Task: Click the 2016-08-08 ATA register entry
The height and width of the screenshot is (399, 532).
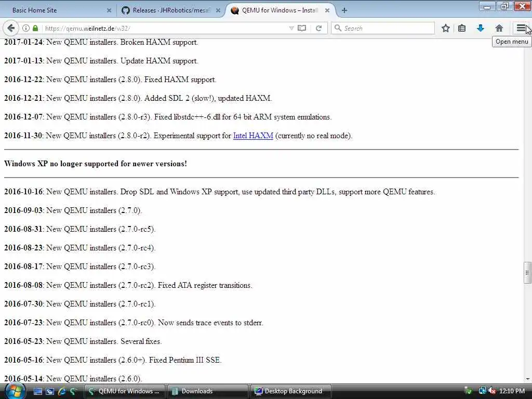Action: (128, 285)
